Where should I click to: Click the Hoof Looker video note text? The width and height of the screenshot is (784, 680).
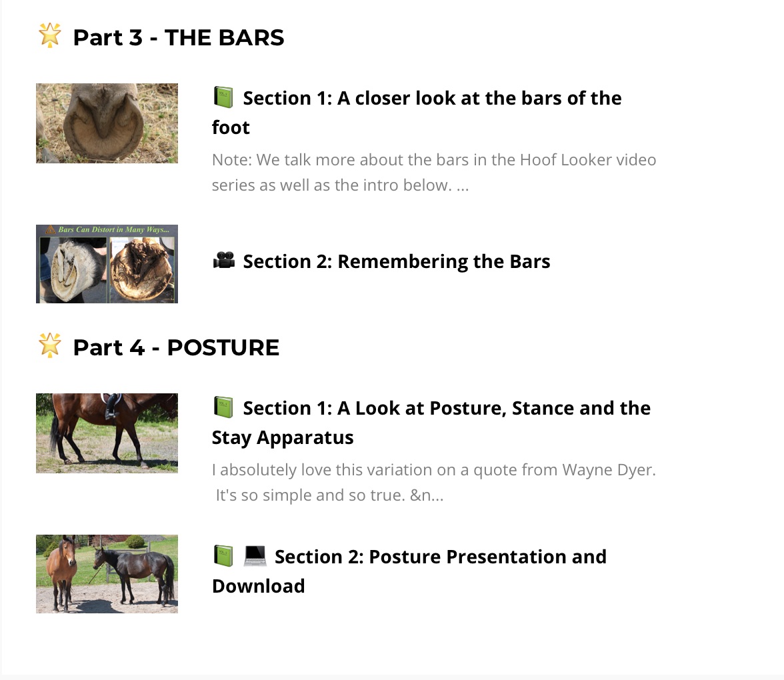coord(434,173)
